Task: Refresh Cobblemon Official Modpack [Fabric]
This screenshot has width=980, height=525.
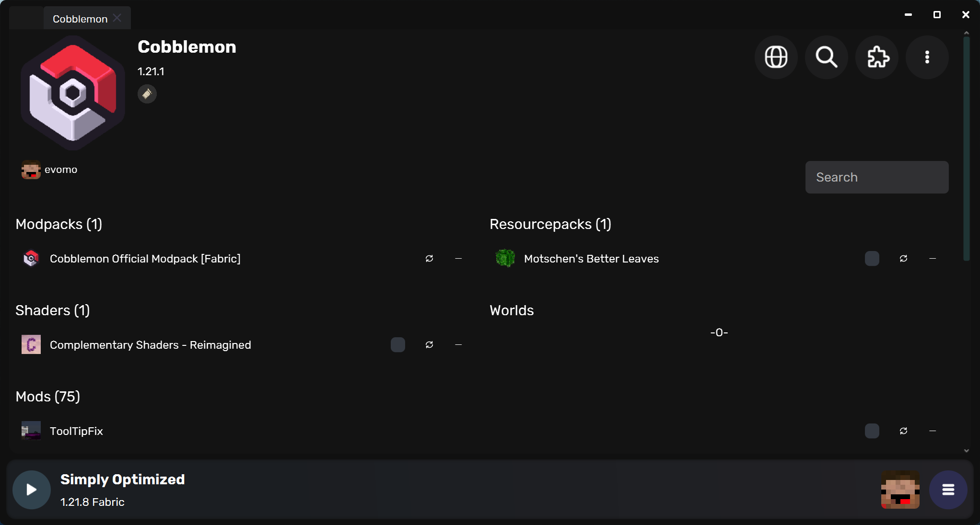Action: coord(429,259)
